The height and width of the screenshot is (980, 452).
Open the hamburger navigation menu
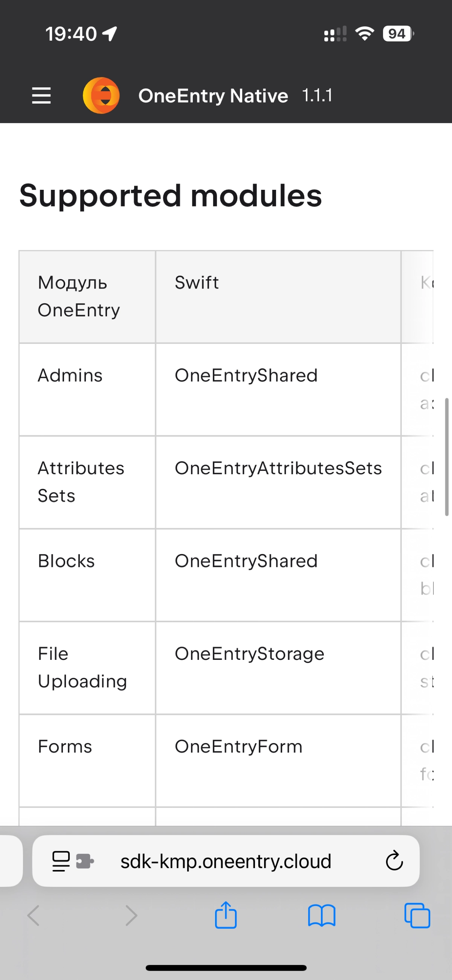tap(41, 96)
